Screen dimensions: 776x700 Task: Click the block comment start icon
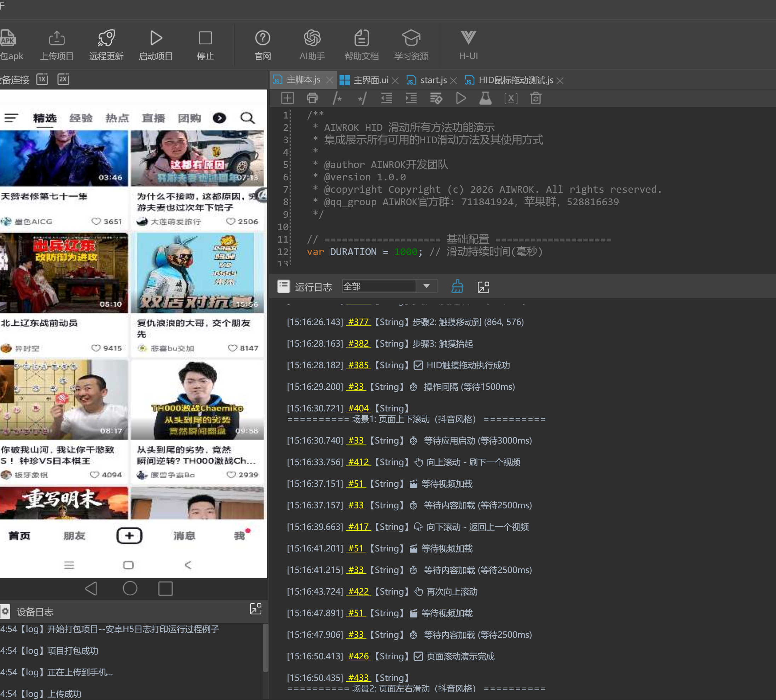337,98
